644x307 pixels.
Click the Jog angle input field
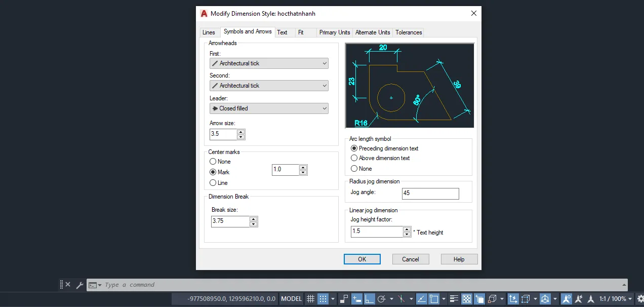(430, 194)
